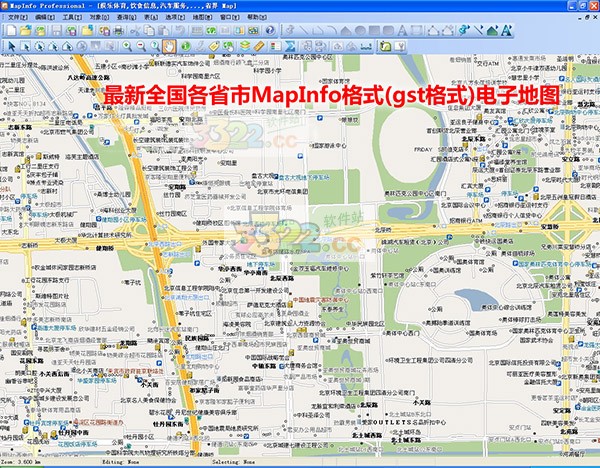Click the Line Style icon

coord(478,30)
